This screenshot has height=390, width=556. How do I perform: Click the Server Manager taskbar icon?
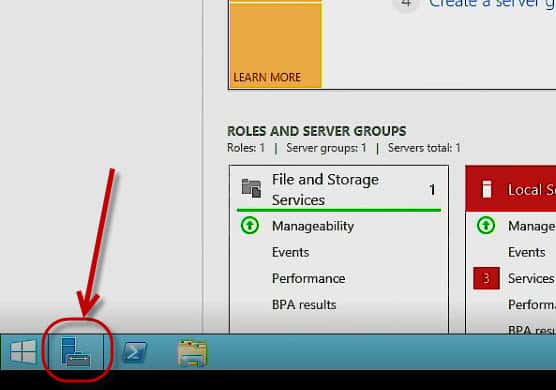coord(75,352)
